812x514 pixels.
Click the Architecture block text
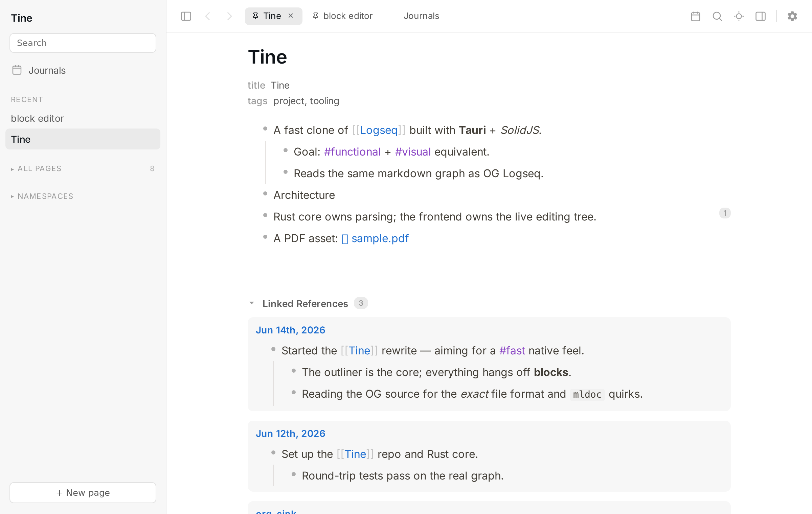pos(304,195)
